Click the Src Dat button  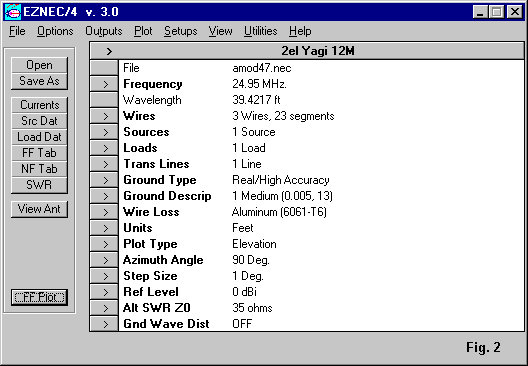click(39, 121)
